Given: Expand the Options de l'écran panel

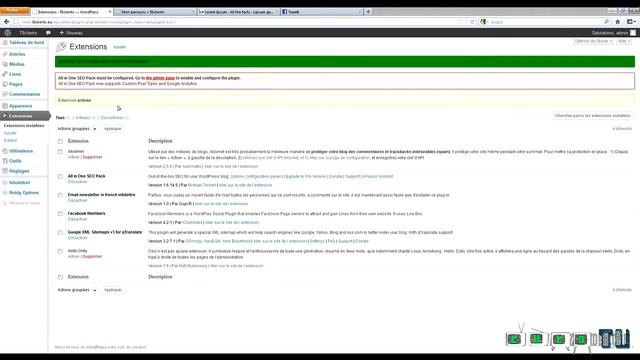Looking at the screenshot, I should pos(593,41).
